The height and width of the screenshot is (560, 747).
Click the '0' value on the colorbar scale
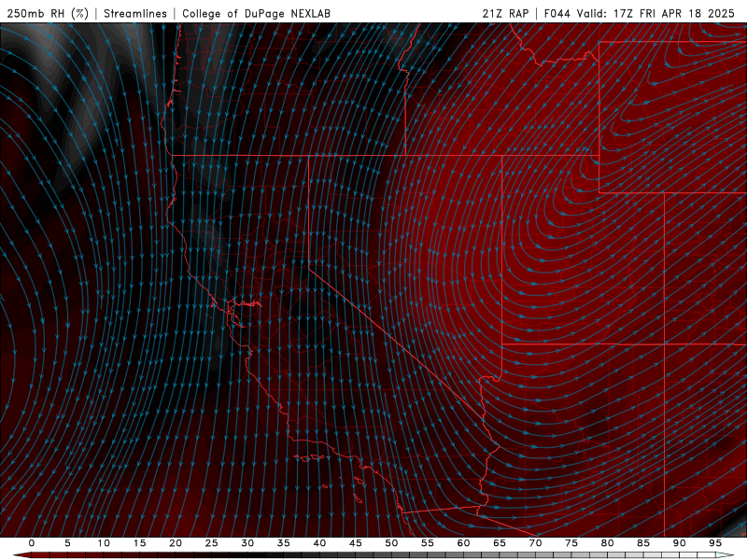32,543
